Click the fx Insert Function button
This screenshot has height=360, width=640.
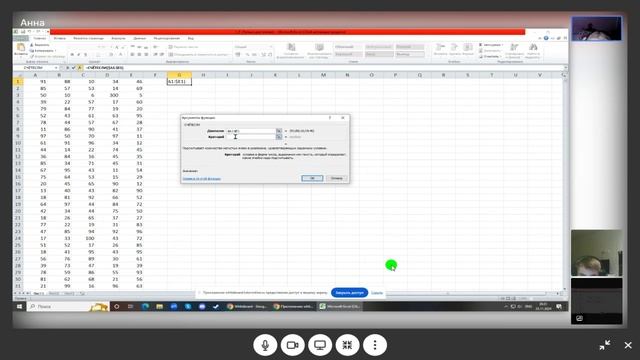point(80,68)
